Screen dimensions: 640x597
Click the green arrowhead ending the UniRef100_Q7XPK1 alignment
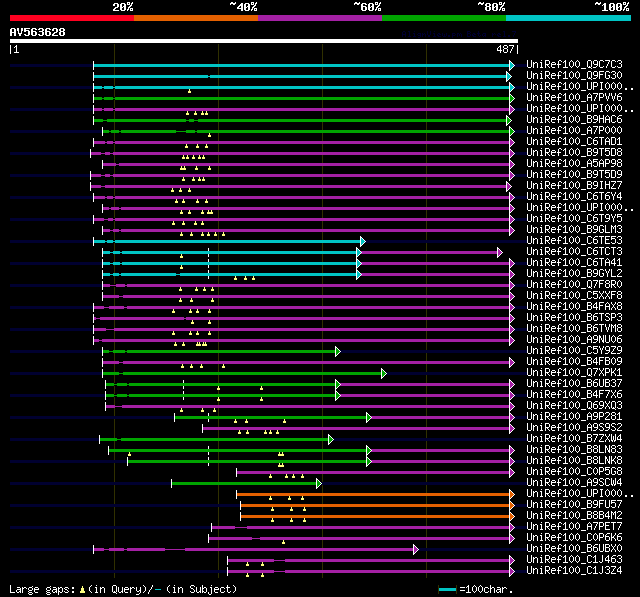384,374
